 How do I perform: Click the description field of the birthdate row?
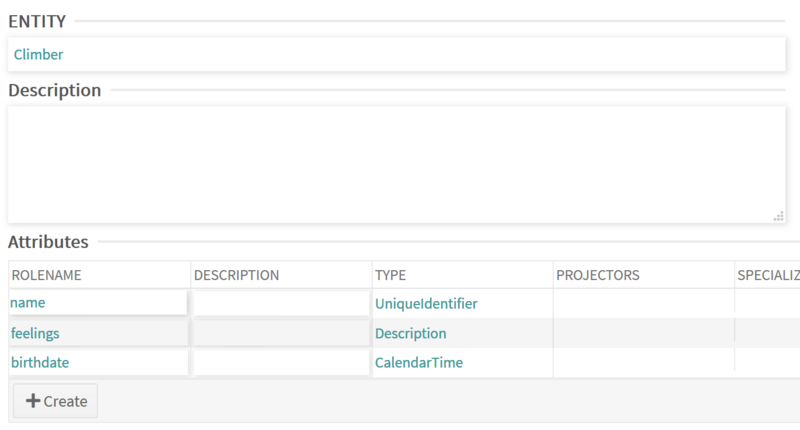click(280, 362)
